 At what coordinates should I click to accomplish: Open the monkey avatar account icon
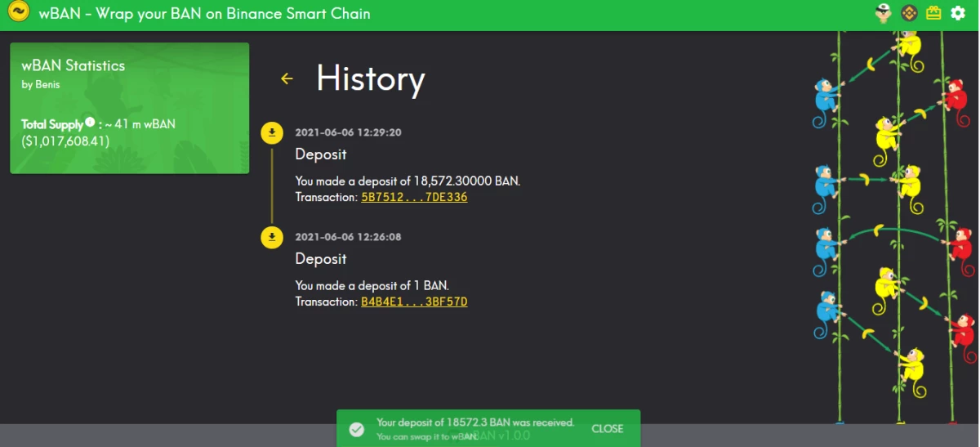pyautogui.click(x=883, y=13)
